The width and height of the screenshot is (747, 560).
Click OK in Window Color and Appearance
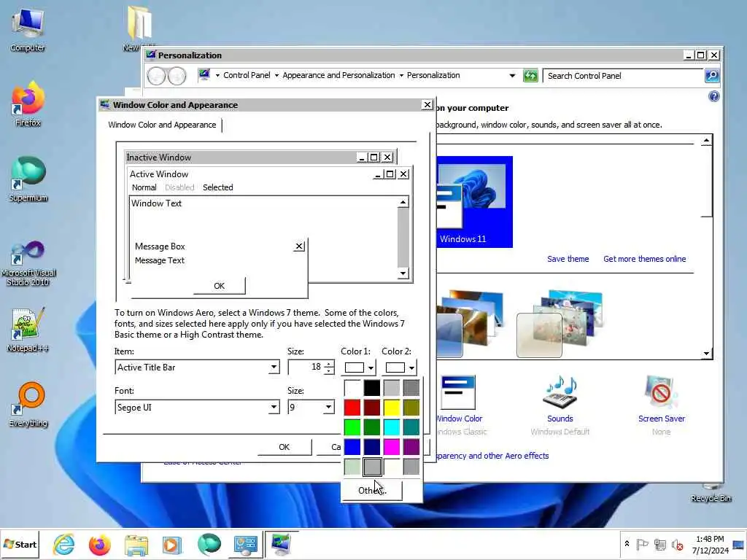(284, 447)
